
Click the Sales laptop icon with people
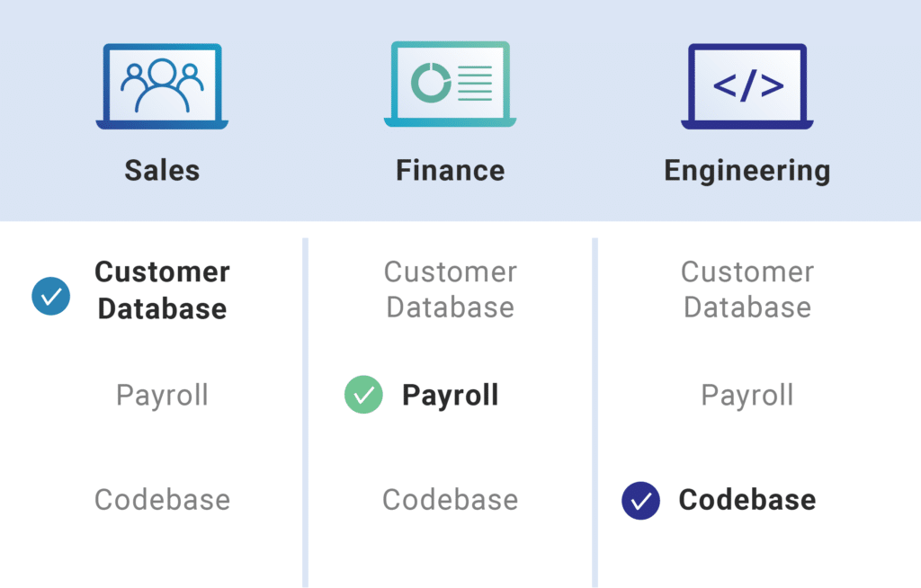162,86
